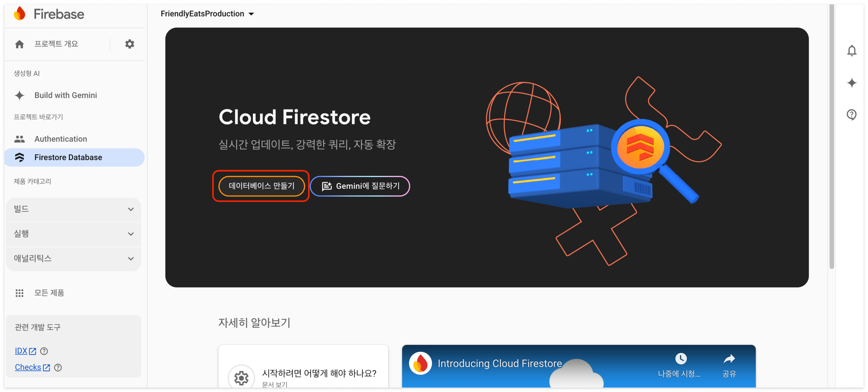Open 모든 제품 all products item

pos(49,293)
